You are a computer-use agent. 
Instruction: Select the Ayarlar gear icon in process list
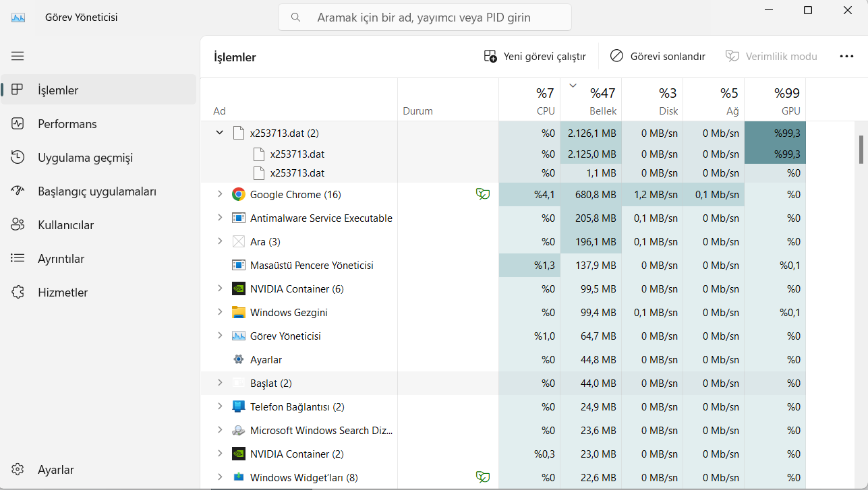(x=238, y=360)
